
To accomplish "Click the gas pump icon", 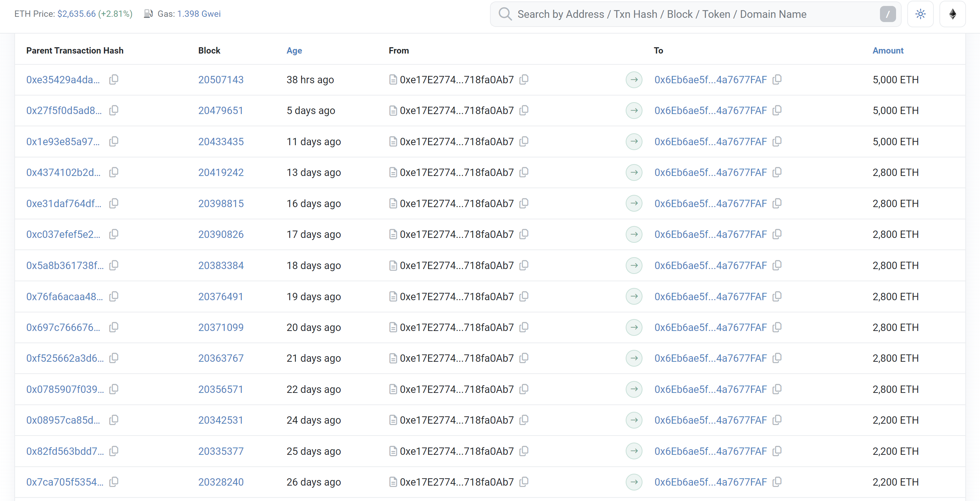I will (x=148, y=14).
